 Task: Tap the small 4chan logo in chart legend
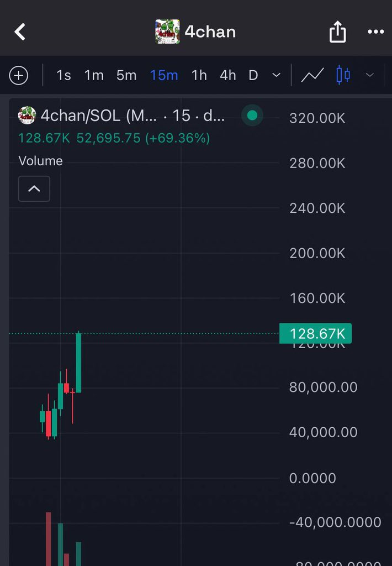click(27, 116)
